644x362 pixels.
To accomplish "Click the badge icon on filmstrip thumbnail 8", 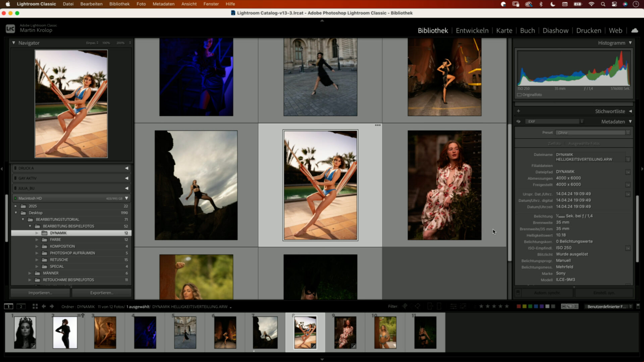I will pyautogui.click(x=313, y=346).
